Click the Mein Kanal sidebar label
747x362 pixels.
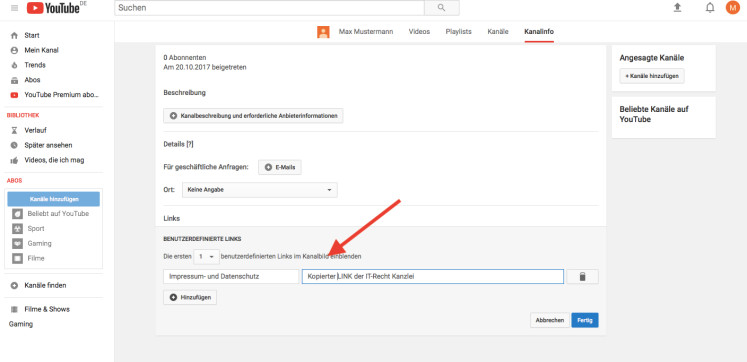(x=41, y=50)
